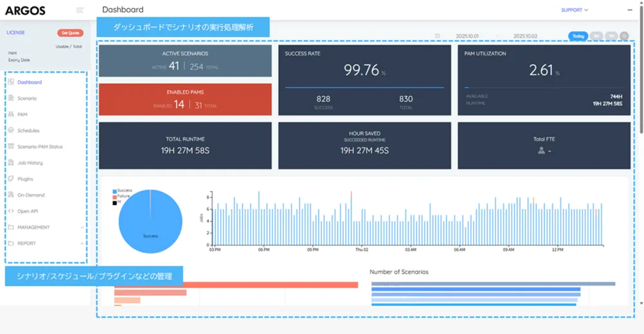The width and height of the screenshot is (644, 334).
Task: Select the Today date range pill
Action: [x=578, y=36]
